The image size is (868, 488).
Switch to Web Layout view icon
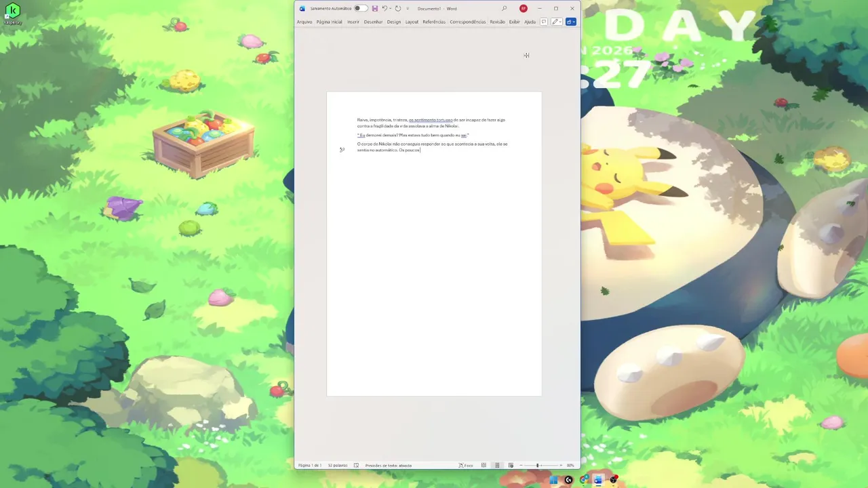(511, 466)
